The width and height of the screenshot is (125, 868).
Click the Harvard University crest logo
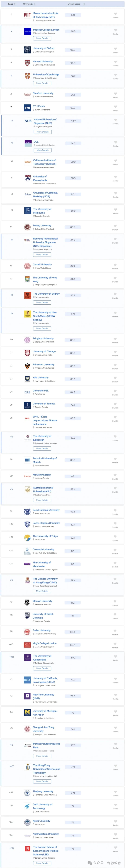click(27, 63)
